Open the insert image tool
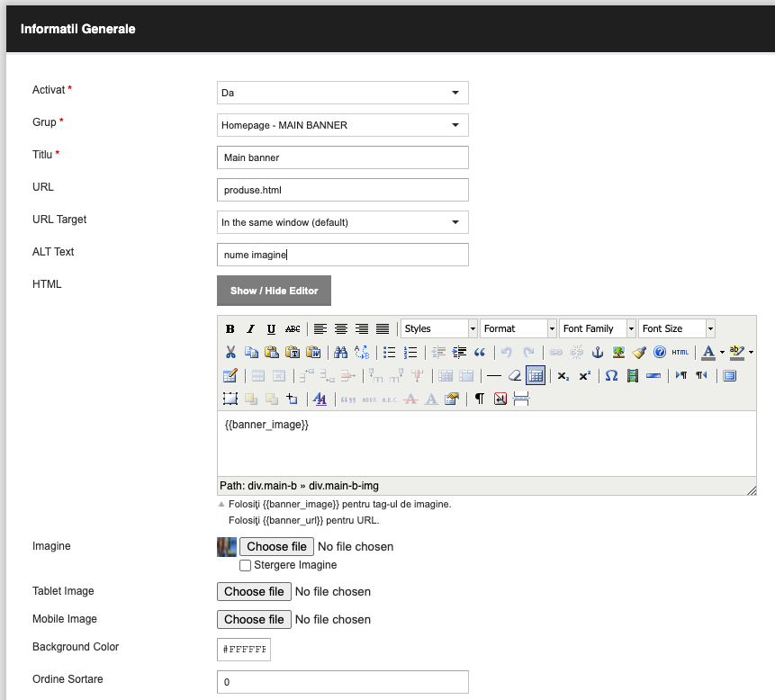 (618, 352)
